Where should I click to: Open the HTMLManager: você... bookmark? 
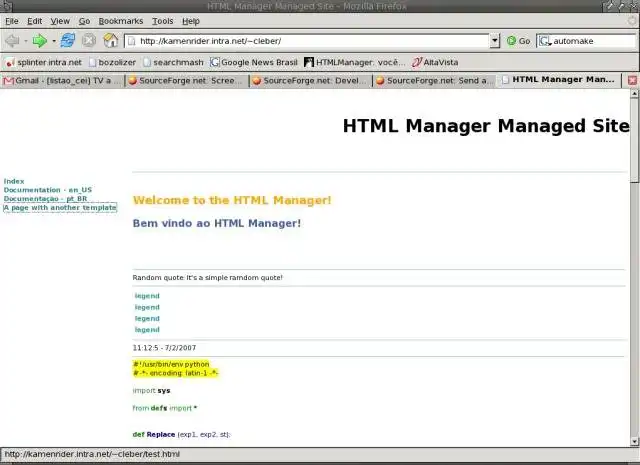coord(355,62)
